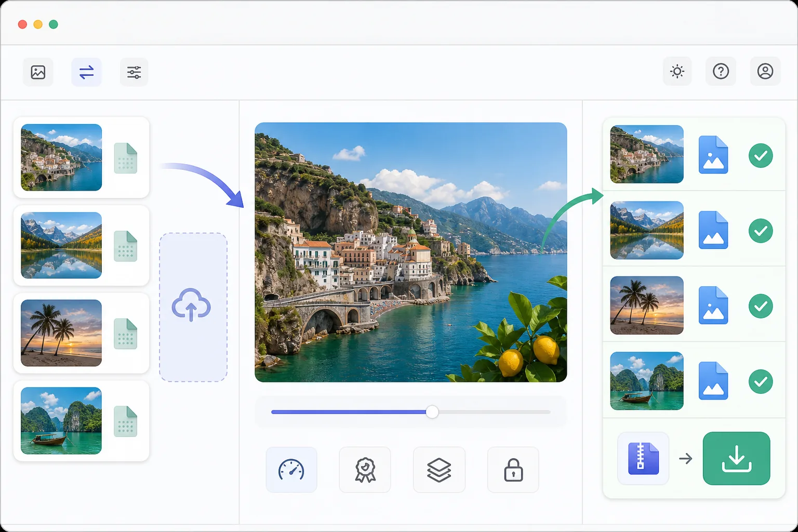Click the file icon beside the palm sunset source

coord(126,334)
